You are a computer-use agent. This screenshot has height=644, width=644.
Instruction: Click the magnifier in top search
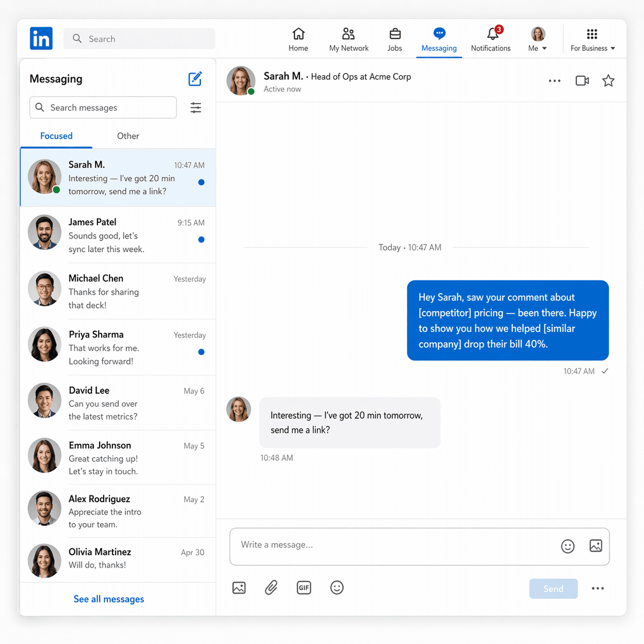coord(77,39)
